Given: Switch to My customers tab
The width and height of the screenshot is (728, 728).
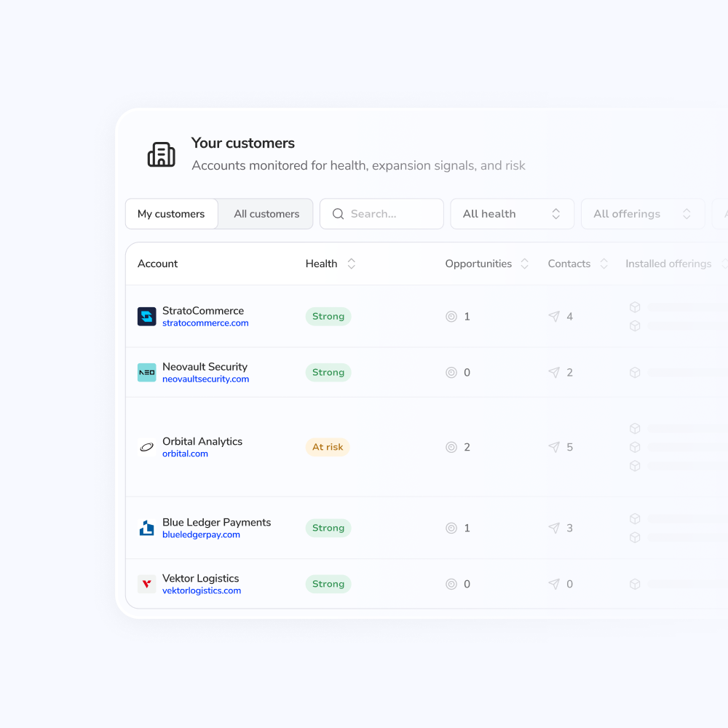Looking at the screenshot, I should [171, 213].
